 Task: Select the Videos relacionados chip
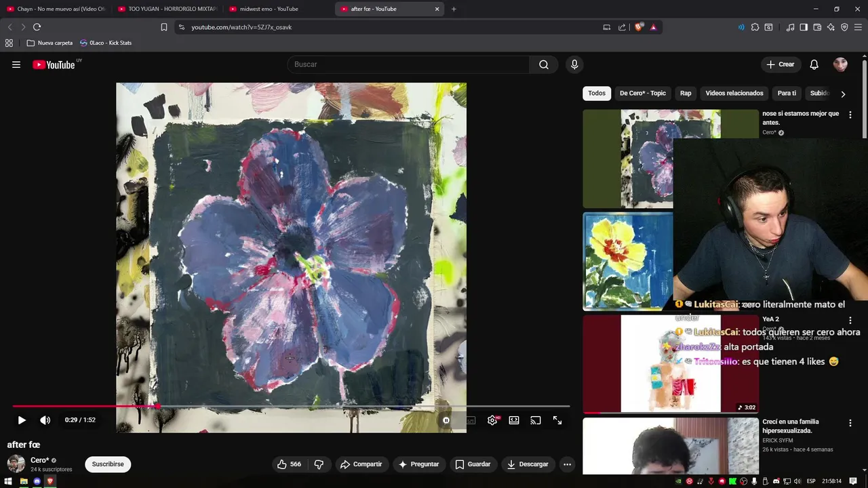(x=734, y=93)
